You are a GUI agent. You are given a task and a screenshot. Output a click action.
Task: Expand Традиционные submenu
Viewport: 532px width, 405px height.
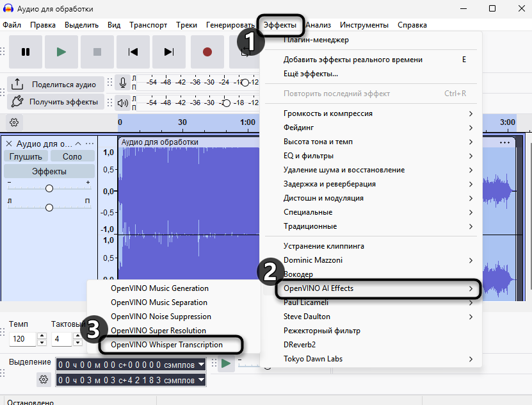coord(371,226)
